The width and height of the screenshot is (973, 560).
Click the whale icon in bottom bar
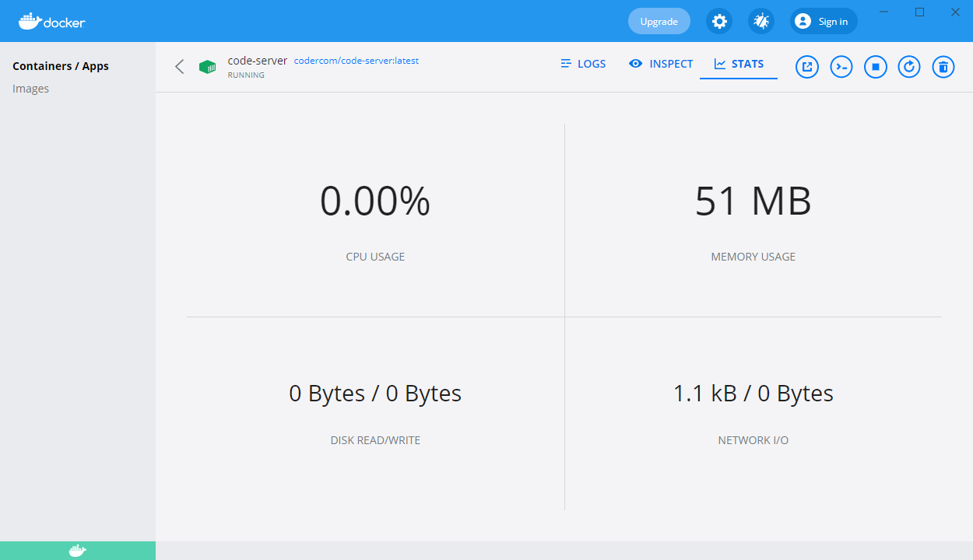[78, 551]
